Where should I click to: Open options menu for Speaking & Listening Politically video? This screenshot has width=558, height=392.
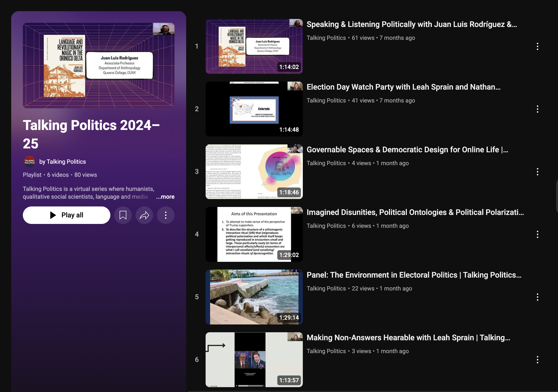pos(538,46)
